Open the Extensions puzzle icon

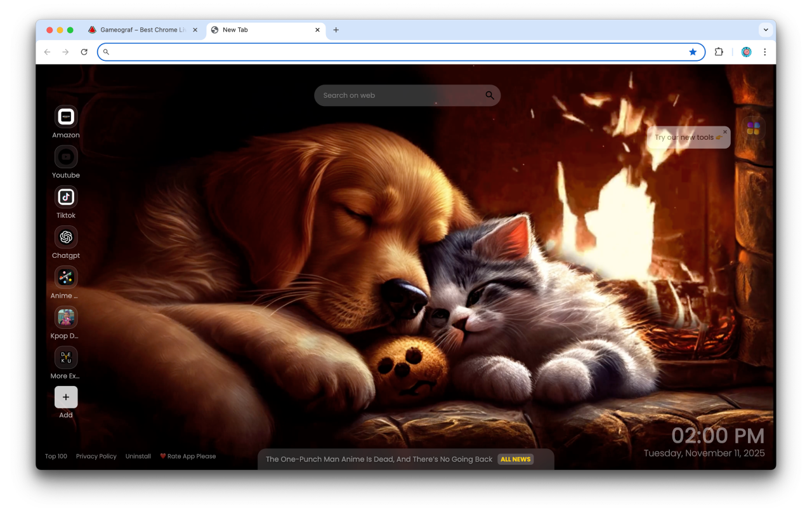tap(719, 52)
